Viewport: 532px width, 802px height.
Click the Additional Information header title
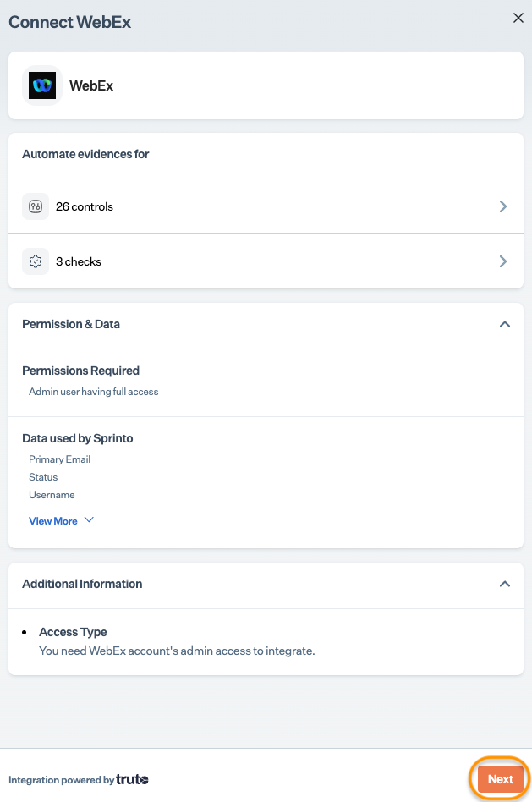tap(82, 584)
